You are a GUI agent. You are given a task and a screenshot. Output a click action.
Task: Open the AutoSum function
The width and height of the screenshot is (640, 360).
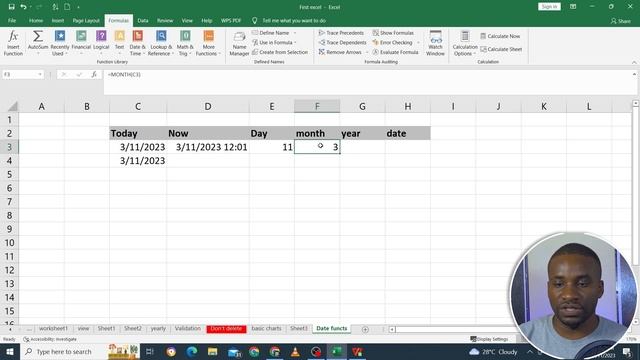coord(38,43)
